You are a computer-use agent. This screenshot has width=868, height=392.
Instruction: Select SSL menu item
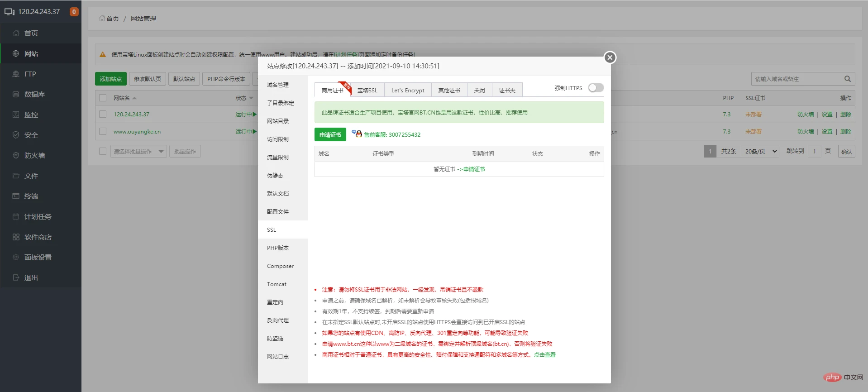point(283,229)
